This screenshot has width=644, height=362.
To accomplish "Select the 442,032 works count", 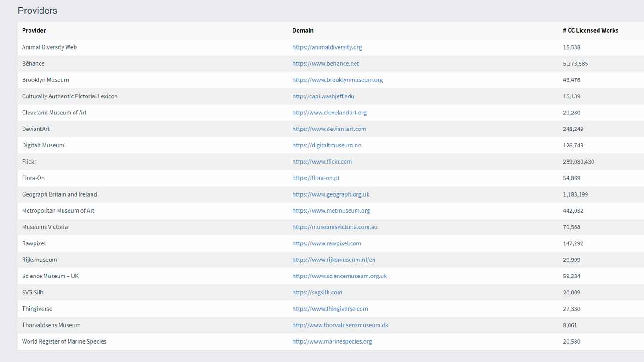I will click(x=573, y=211).
